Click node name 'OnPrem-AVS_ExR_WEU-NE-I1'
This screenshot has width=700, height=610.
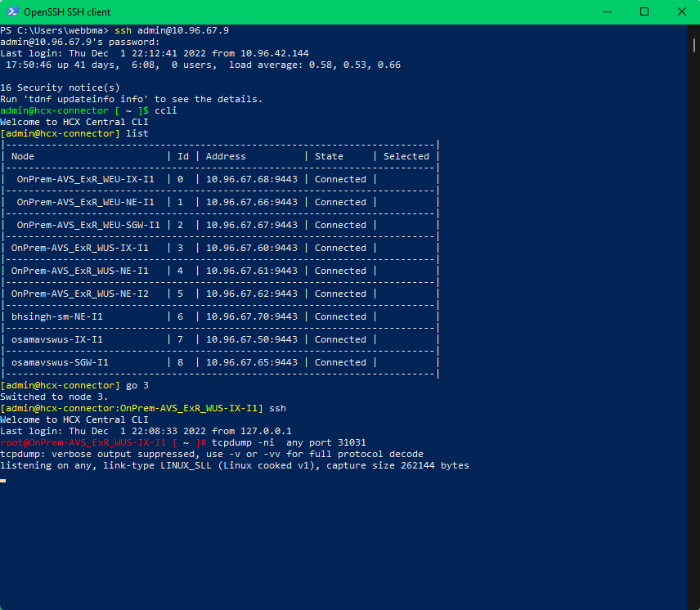(86, 202)
